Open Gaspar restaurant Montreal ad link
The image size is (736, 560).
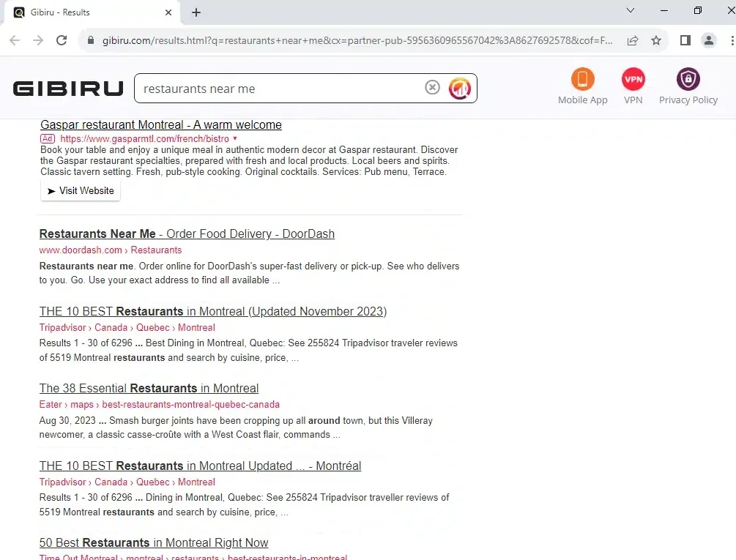[x=161, y=124]
